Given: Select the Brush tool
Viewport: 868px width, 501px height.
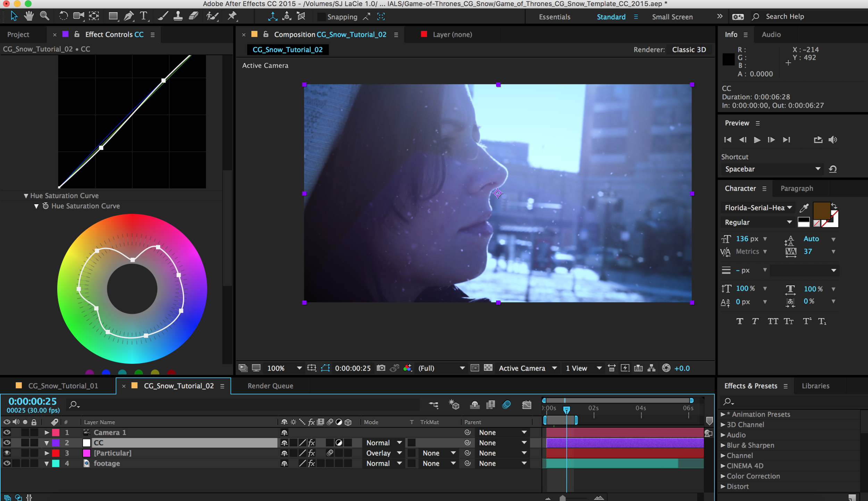Looking at the screenshot, I should click(162, 16).
